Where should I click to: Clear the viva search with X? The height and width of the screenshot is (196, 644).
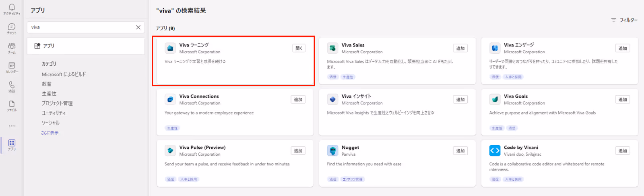pos(138,27)
